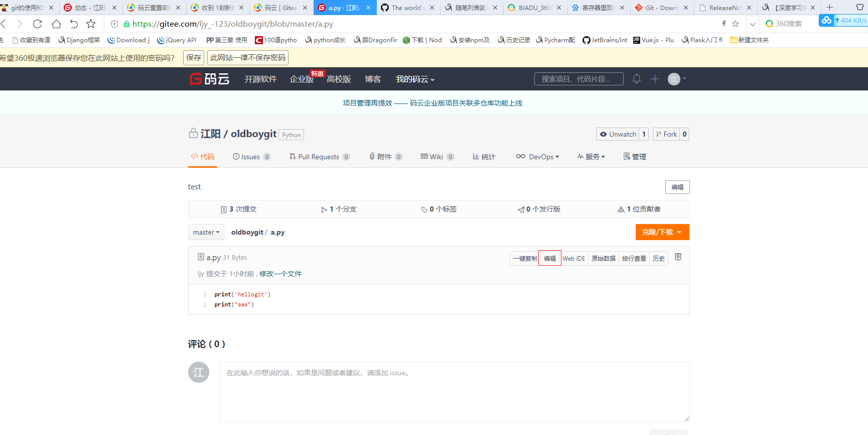Open the Issues tab
The width and height of the screenshot is (868, 435).
[251, 157]
